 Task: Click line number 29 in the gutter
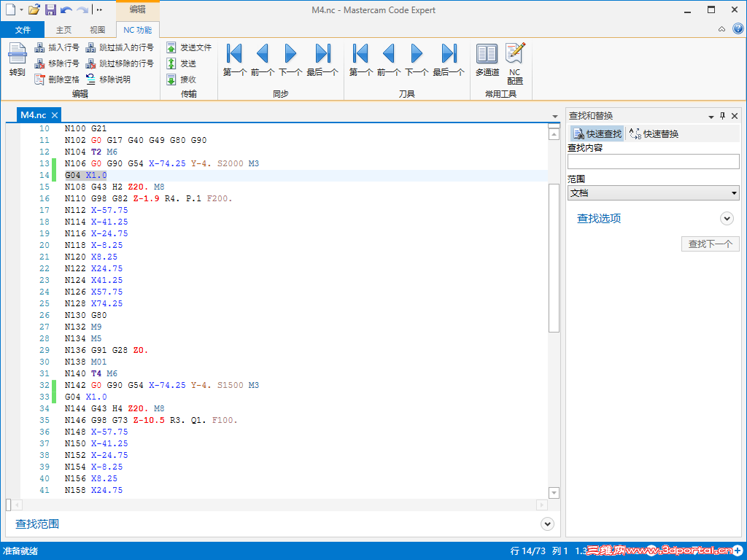44,350
